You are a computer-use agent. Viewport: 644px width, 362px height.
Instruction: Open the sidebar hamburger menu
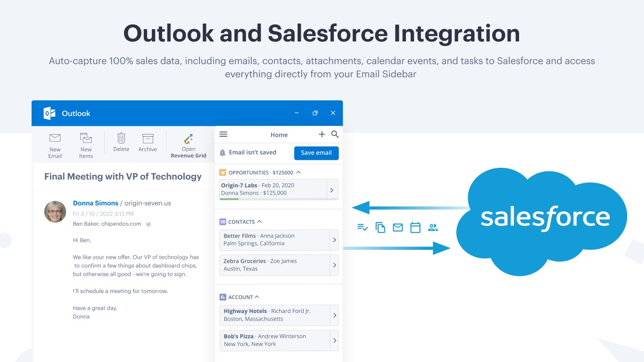click(x=223, y=134)
